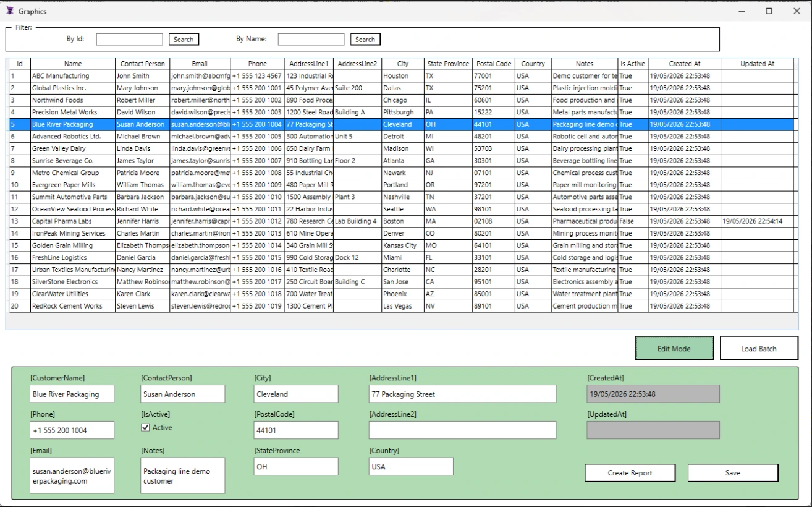Click the Create Report button
The width and height of the screenshot is (812, 507).
630,473
